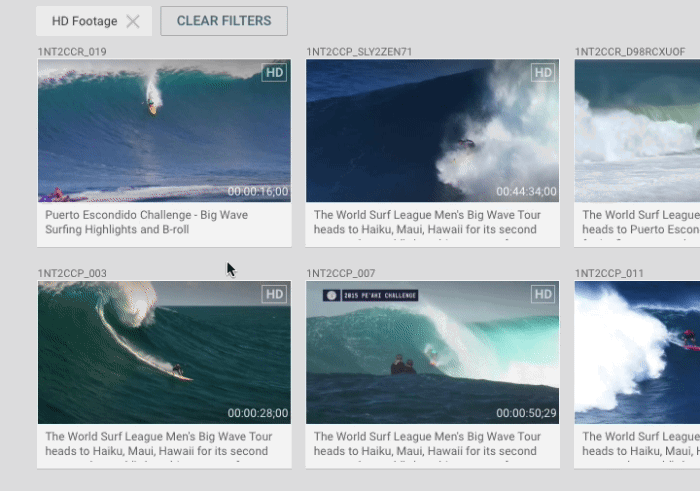The width and height of the screenshot is (700, 491).
Task: Click the clip ID 1NT2CCP_SLY2ZEN71
Action: 359,52
